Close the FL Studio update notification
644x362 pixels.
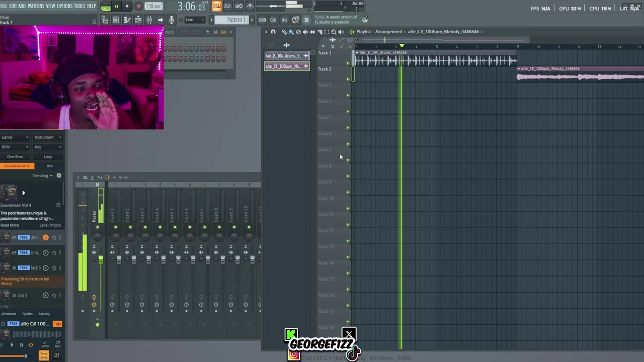tap(365, 19)
